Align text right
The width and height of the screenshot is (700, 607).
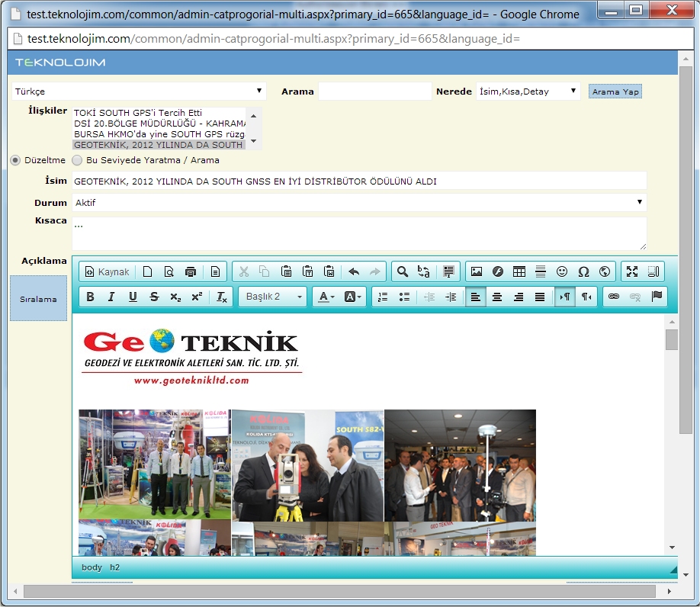click(519, 297)
